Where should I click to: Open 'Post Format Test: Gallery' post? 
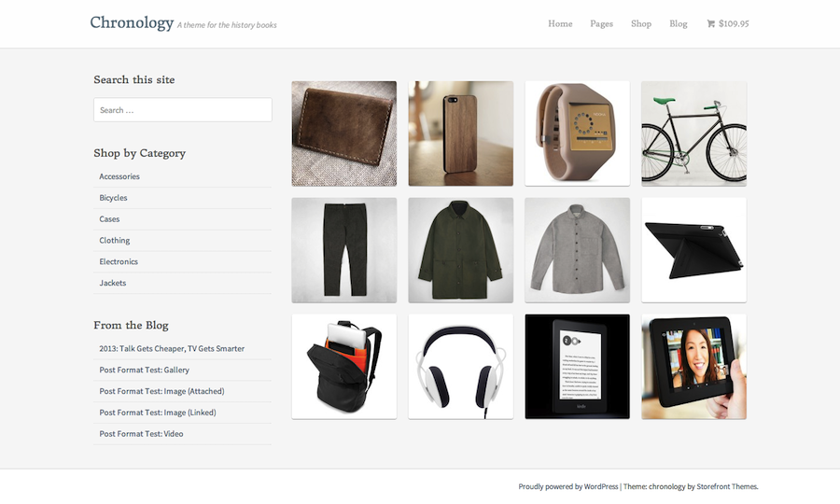pos(144,371)
